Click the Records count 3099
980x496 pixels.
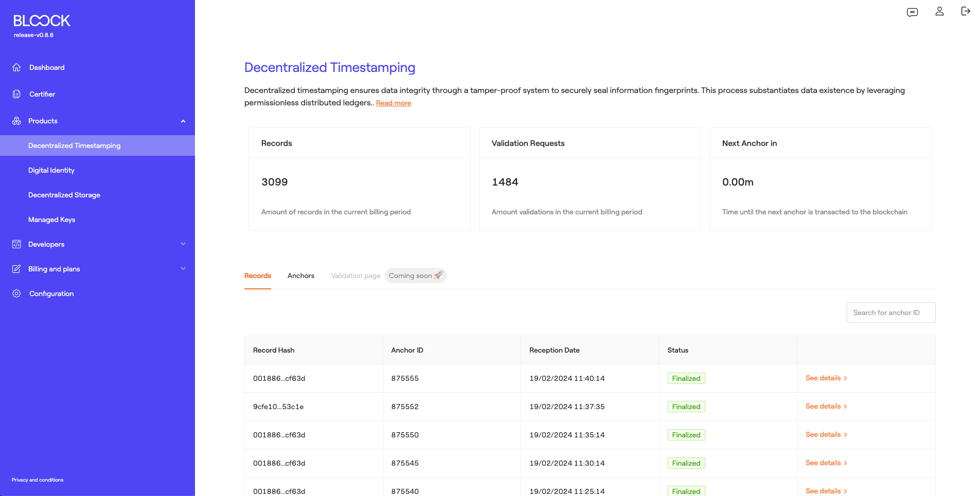point(275,182)
